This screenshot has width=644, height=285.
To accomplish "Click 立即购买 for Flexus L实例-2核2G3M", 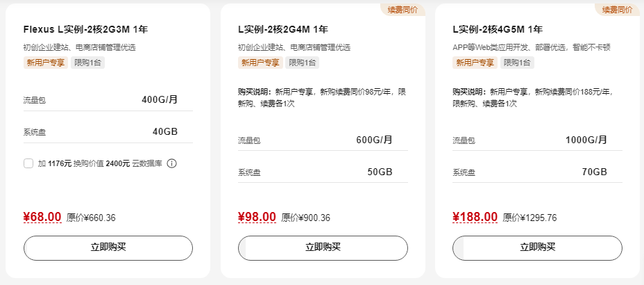I will [x=108, y=247].
